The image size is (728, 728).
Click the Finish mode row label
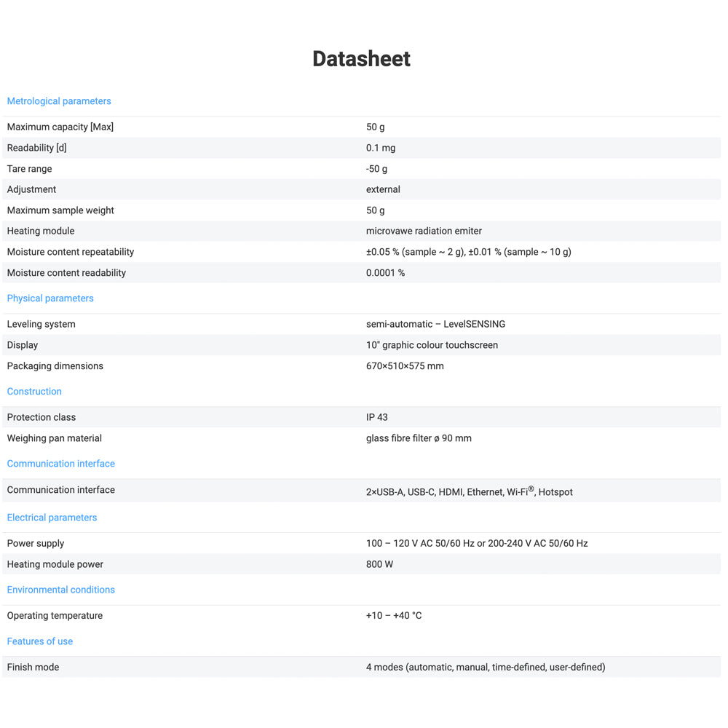tap(33, 667)
